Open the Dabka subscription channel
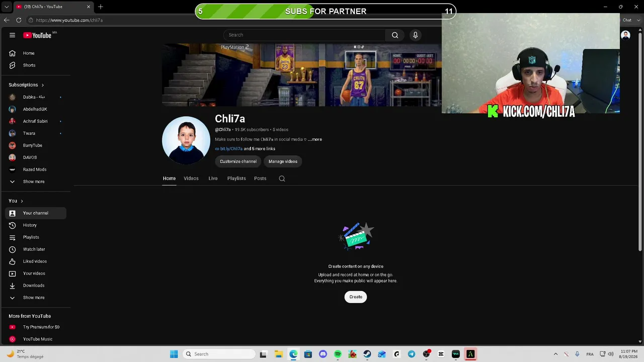This screenshot has width=644, height=362. [35, 97]
